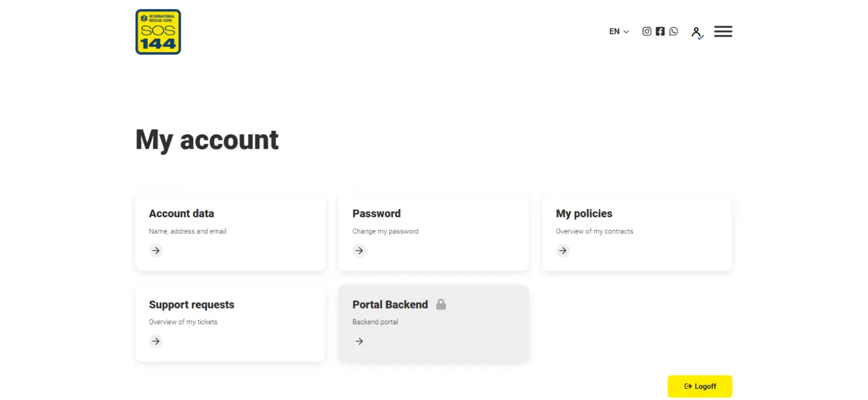This screenshot has width=868, height=400.
Task: Open the Account data heading
Action: (181, 214)
